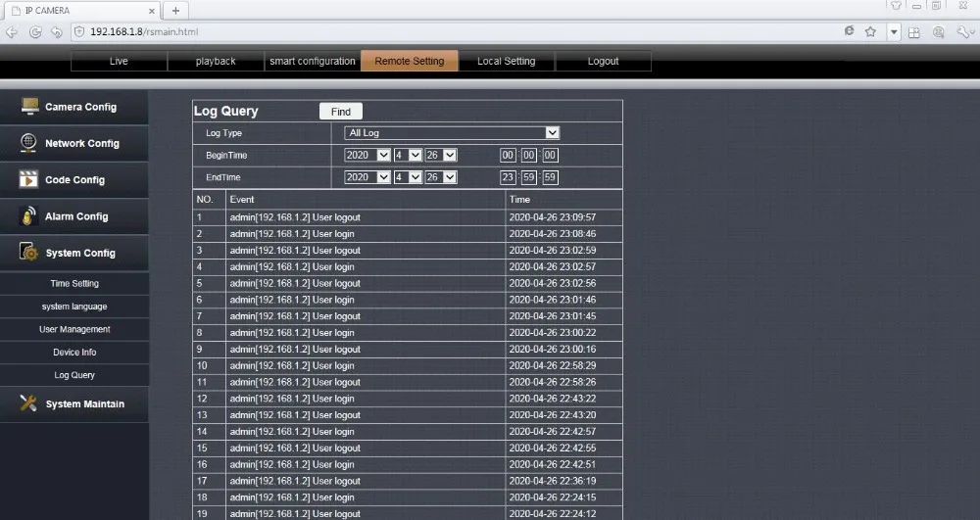Screen dimensions: 980x520
Task: Click the browser magnifier globe icon
Action: [938, 32]
